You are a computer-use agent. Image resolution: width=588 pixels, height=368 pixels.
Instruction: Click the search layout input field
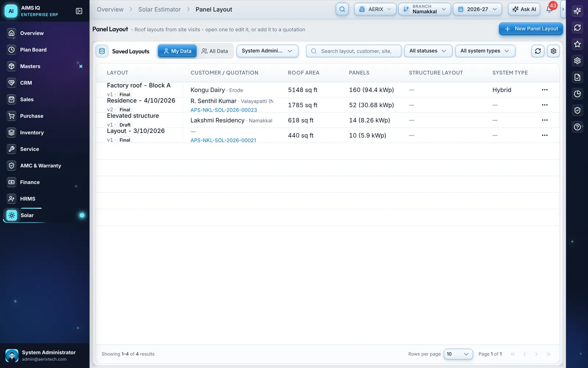coord(354,51)
